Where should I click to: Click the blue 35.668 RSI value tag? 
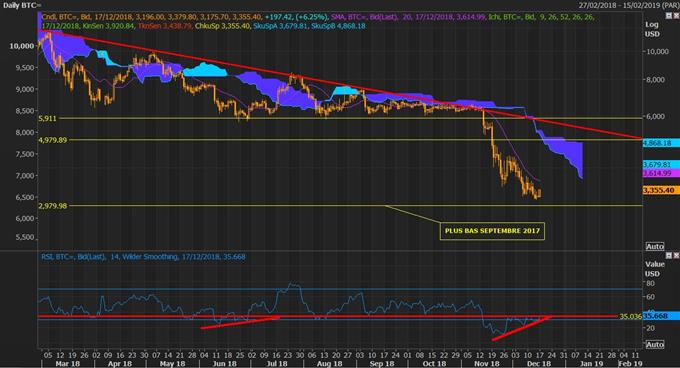[661, 316]
